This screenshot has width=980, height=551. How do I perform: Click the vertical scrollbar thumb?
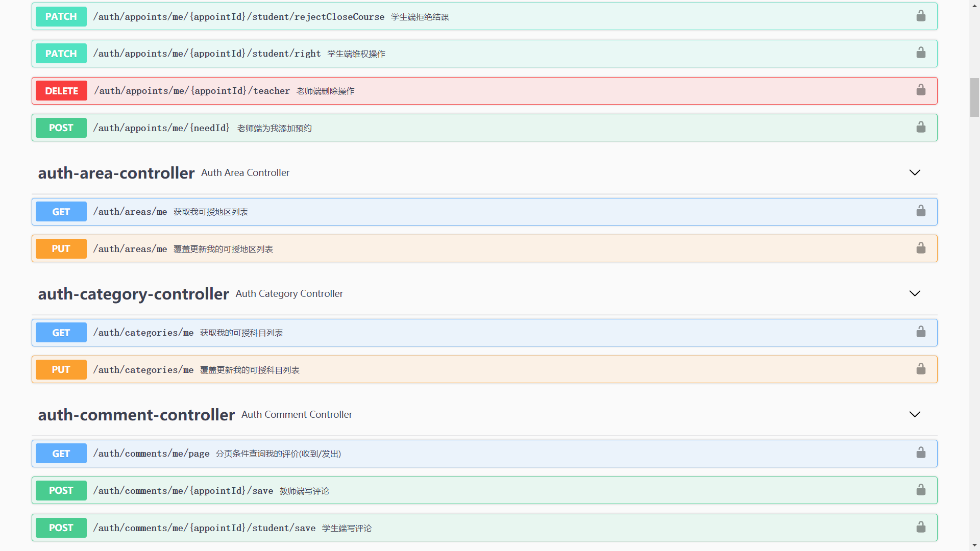pos(974,97)
